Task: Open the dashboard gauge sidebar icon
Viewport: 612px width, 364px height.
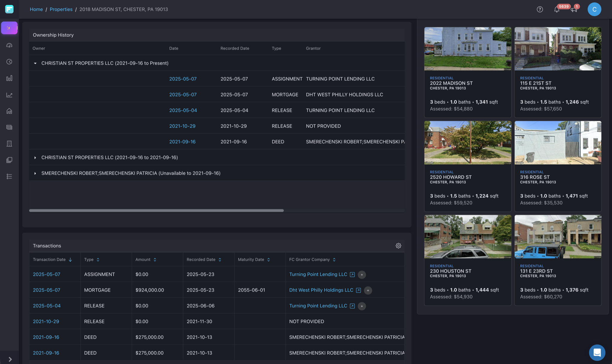Action: (x=9, y=45)
